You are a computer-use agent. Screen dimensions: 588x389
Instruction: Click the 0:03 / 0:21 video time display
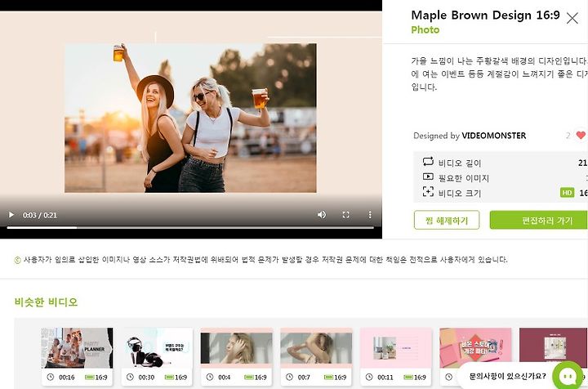pyautogui.click(x=40, y=215)
